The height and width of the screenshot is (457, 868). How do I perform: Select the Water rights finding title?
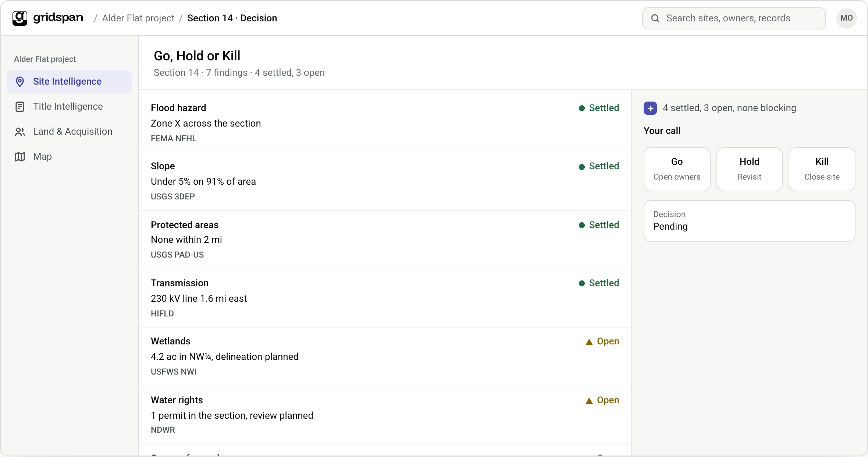tap(177, 400)
